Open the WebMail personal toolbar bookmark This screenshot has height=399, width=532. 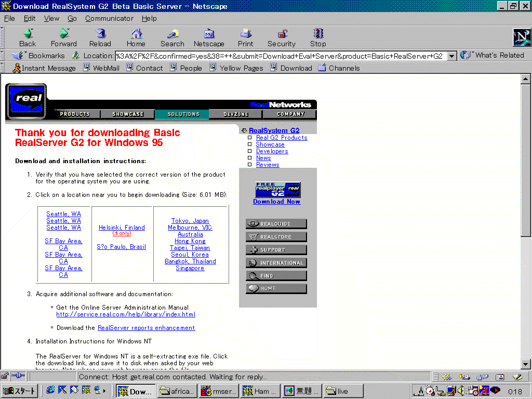coord(101,68)
